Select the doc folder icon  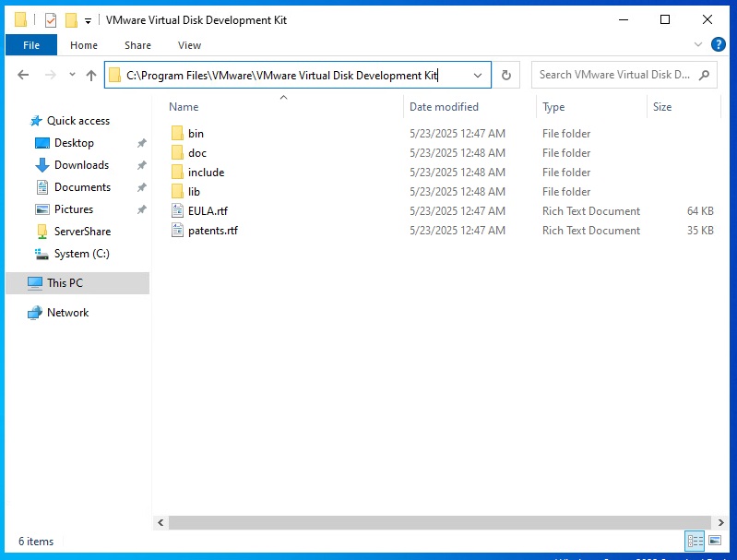coord(177,153)
